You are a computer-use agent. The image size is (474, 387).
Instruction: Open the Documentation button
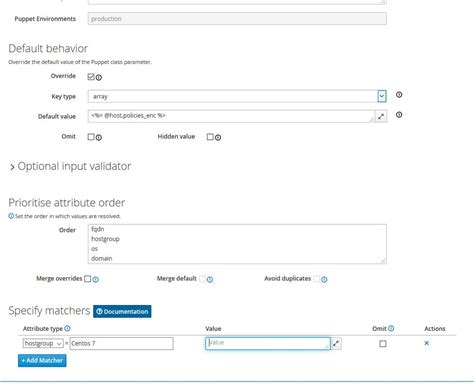[122, 311]
